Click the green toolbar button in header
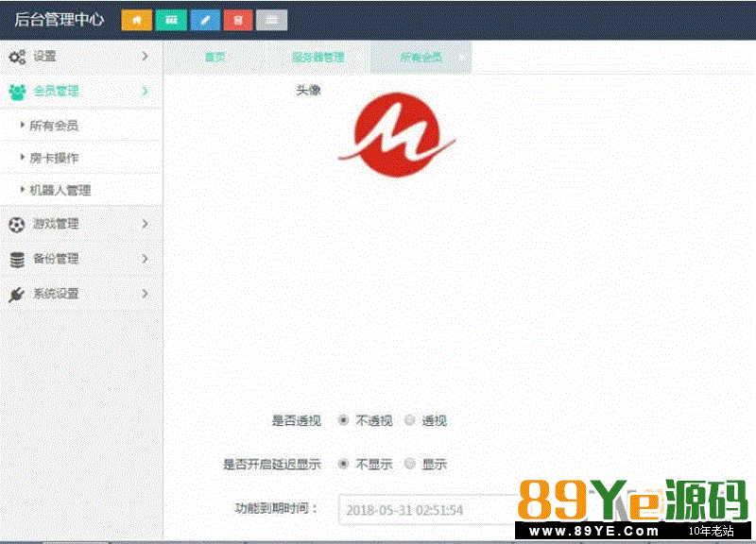Screen dimensions: 756x544 [x=171, y=20]
